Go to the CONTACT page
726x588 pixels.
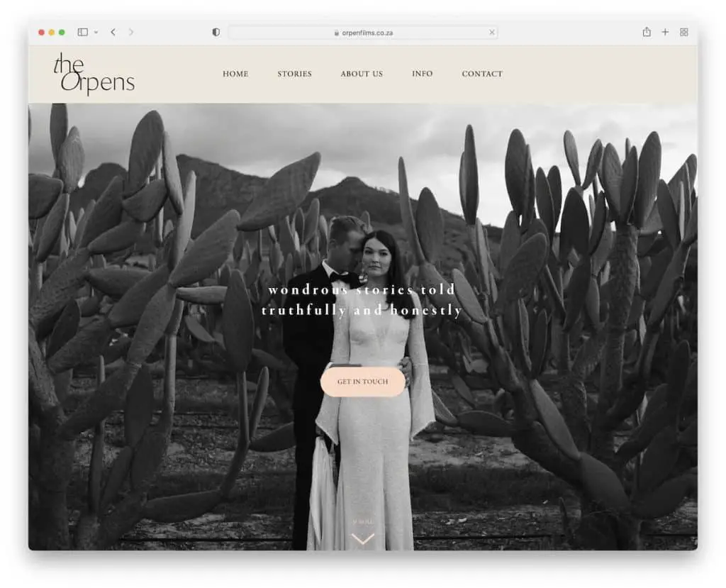(482, 74)
